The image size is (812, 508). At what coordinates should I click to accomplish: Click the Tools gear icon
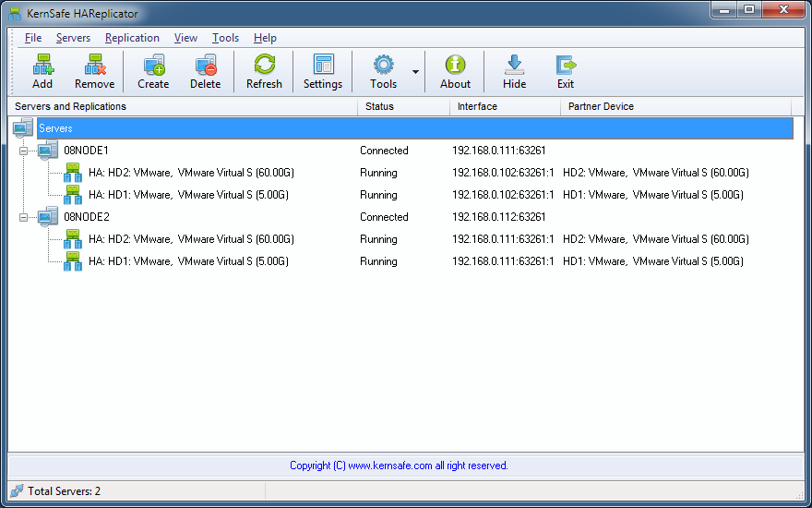[x=384, y=65]
